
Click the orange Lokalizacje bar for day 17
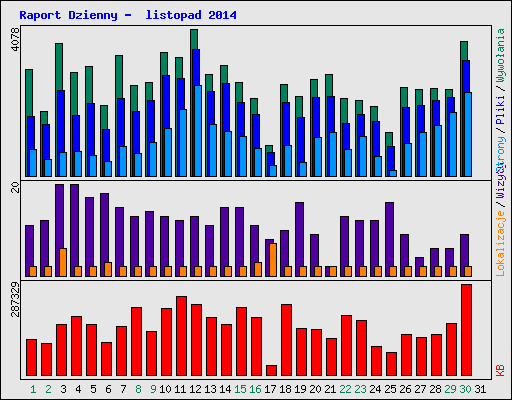click(273, 260)
